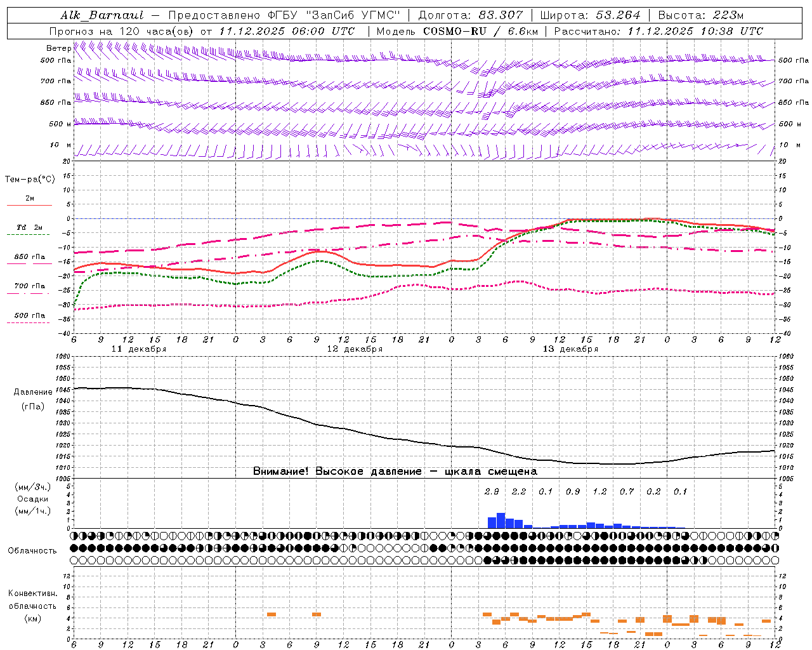Click the '11 декабря' date label
The image size is (812, 650).
[x=139, y=349]
